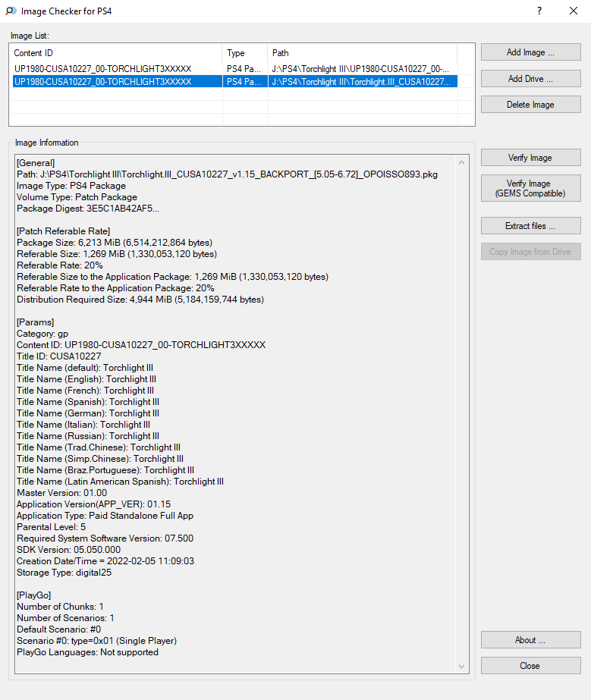Select the first image row UP1980-CUSA10227_00-...
Viewport: 591px width, 700px height.
(x=235, y=69)
